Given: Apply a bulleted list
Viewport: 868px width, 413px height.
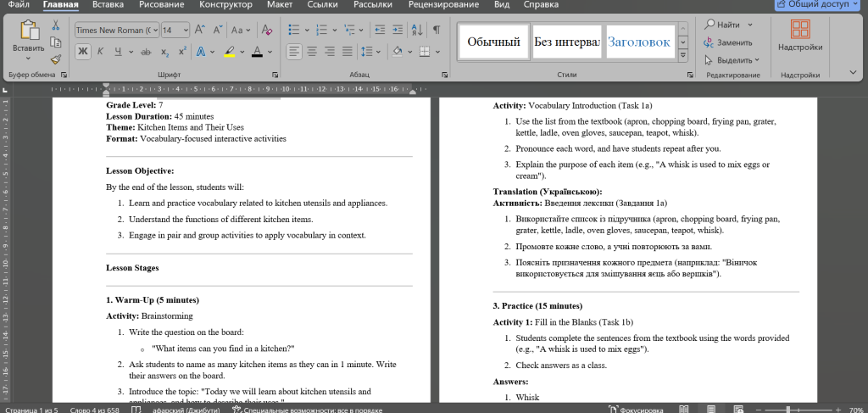Looking at the screenshot, I should pos(294,30).
